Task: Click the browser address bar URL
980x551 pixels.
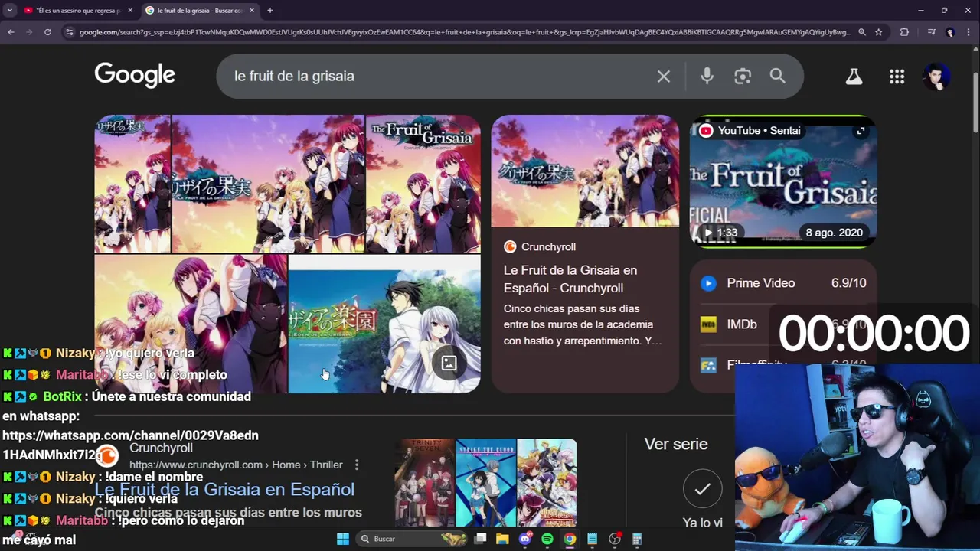Action: (x=465, y=32)
